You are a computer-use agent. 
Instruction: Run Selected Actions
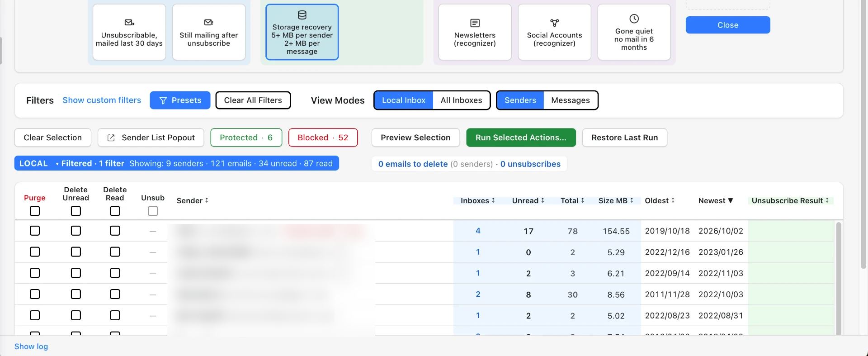(x=521, y=138)
